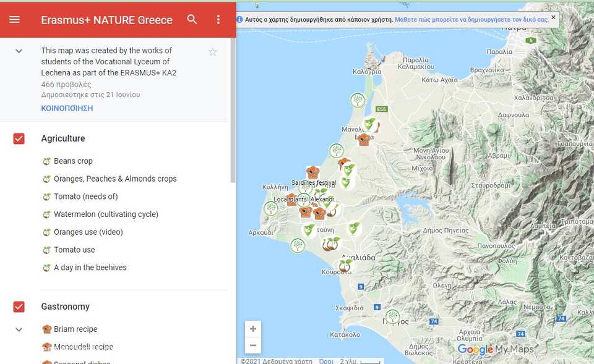Viewport: 594px width, 364px height.
Task: Open Watermelon (cultivating cycle) entry
Action: [x=106, y=214]
